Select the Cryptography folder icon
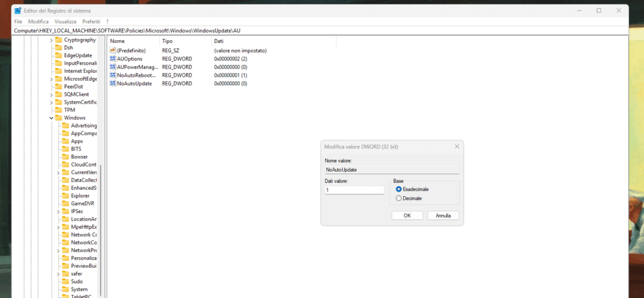Viewport: 644px width, 298px height. point(58,40)
